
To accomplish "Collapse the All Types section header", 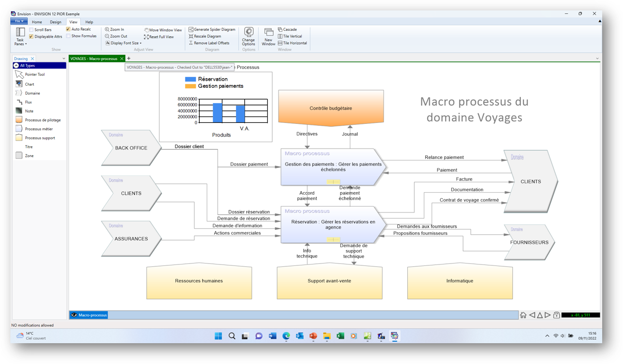I will (x=16, y=65).
